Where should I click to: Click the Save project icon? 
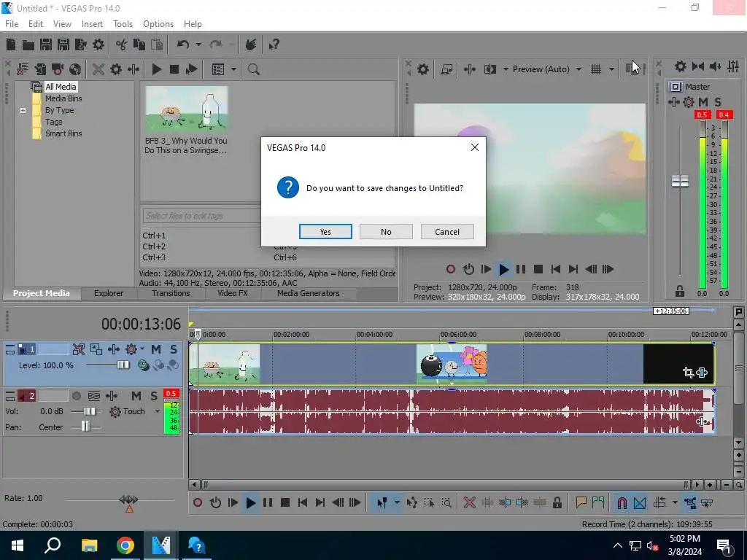[x=46, y=44]
